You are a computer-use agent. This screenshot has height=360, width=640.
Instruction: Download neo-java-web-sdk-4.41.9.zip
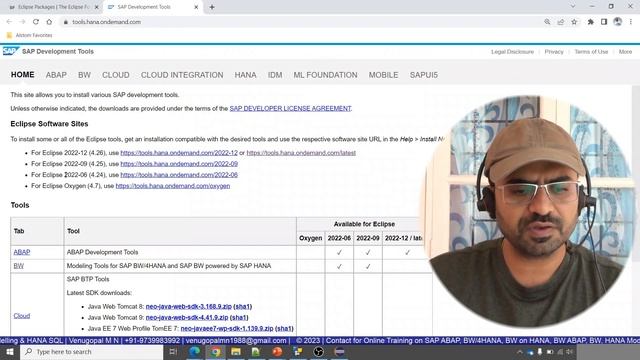(x=187, y=318)
